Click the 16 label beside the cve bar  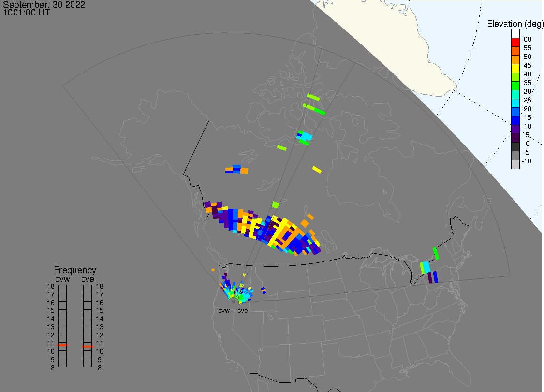(x=100, y=303)
